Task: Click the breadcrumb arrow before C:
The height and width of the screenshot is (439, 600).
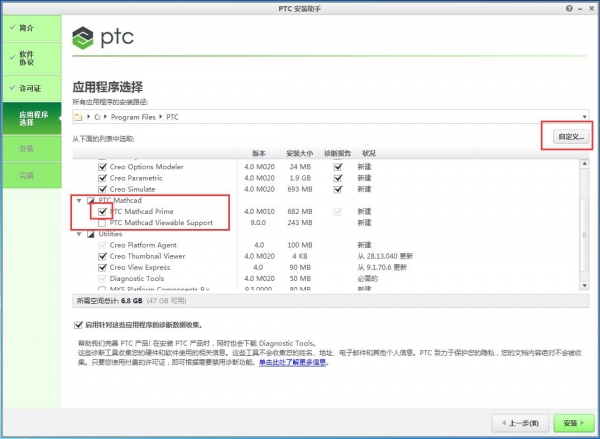Action: [88, 117]
